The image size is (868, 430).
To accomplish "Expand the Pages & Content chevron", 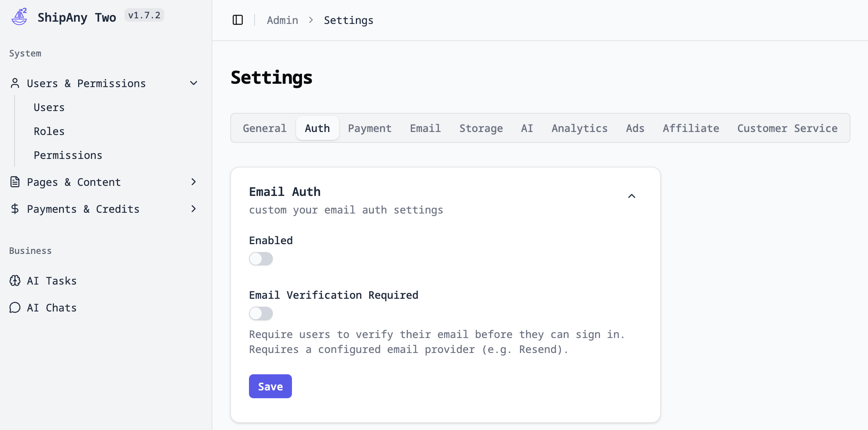I will click(x=194, y=182).
